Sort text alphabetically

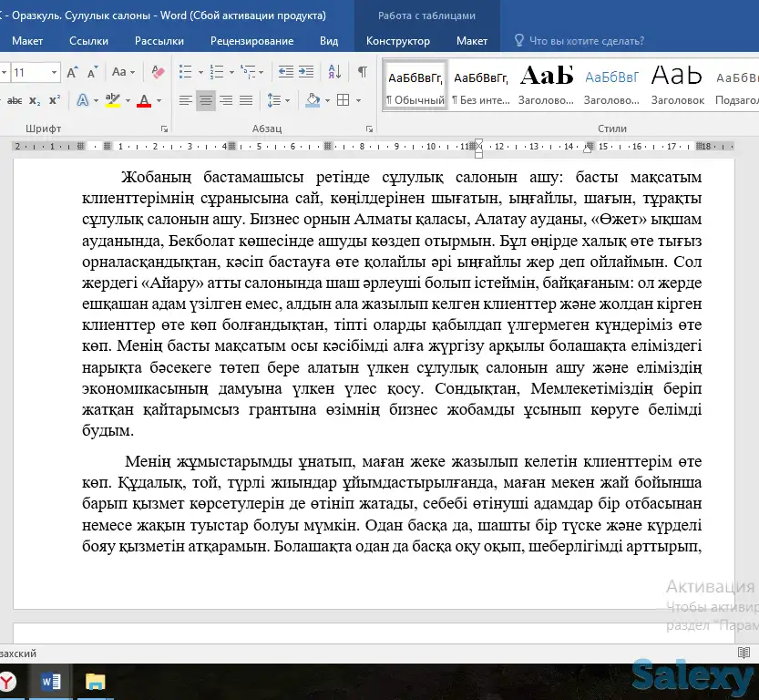334,72
